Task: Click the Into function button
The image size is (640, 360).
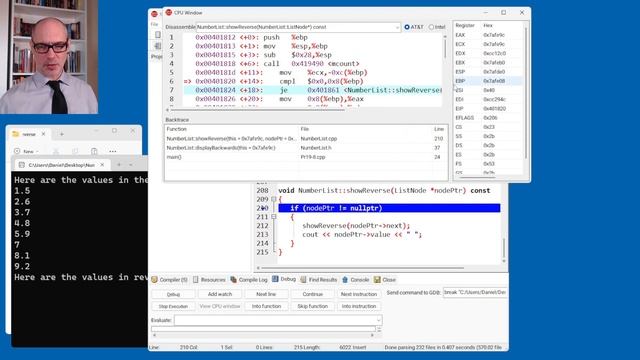Action: coord(266,306)
